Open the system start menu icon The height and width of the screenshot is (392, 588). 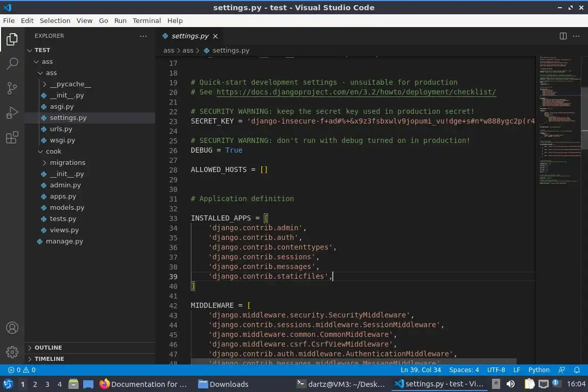pos(8,384)
